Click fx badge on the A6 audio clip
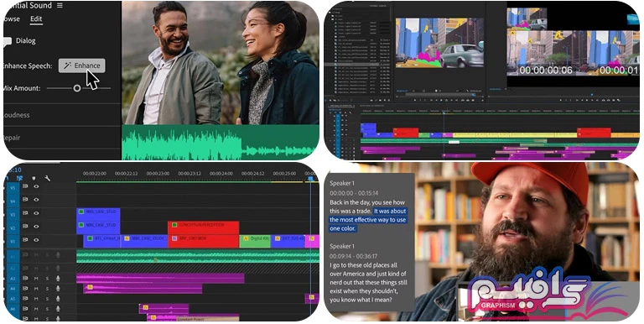 (x=145, y=306)
